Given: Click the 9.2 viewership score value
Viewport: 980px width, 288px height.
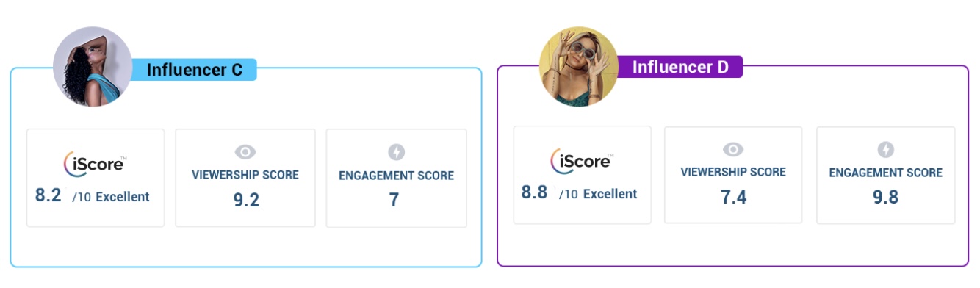Looking at the screenshot, I should click(x=246, y=200).
